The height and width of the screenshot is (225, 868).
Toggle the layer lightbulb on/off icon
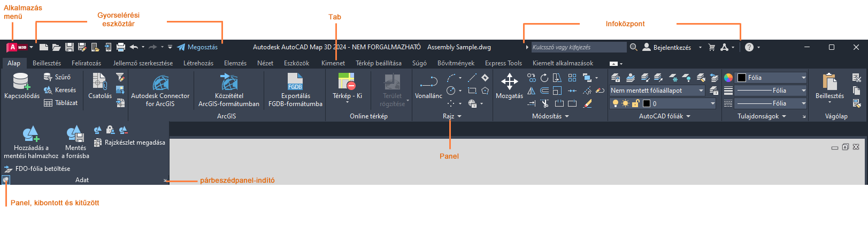coord(616,103)
